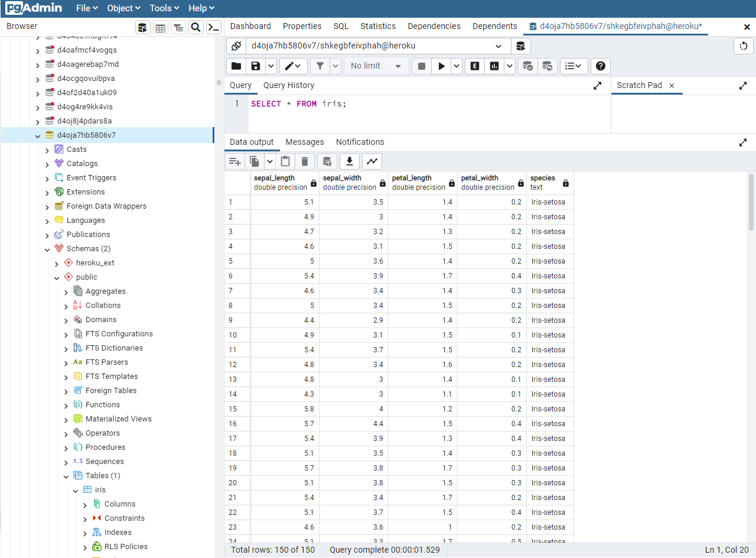Click the Execute query play button
The image size is (756, 558).
(x=441, y=66)
